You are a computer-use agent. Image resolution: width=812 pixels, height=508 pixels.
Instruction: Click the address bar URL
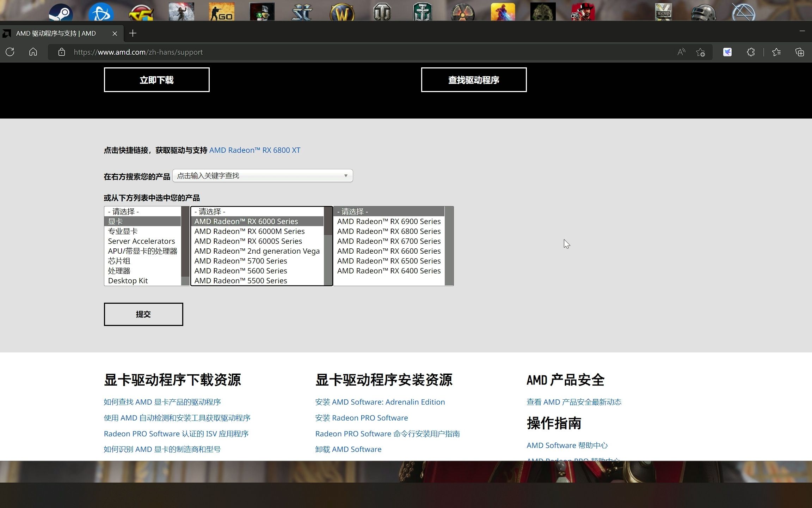[x=138, y=52]
